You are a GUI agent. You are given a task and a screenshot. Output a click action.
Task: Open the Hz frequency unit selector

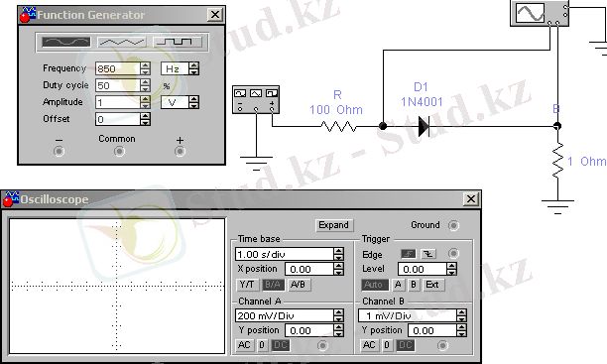point(180,68)
